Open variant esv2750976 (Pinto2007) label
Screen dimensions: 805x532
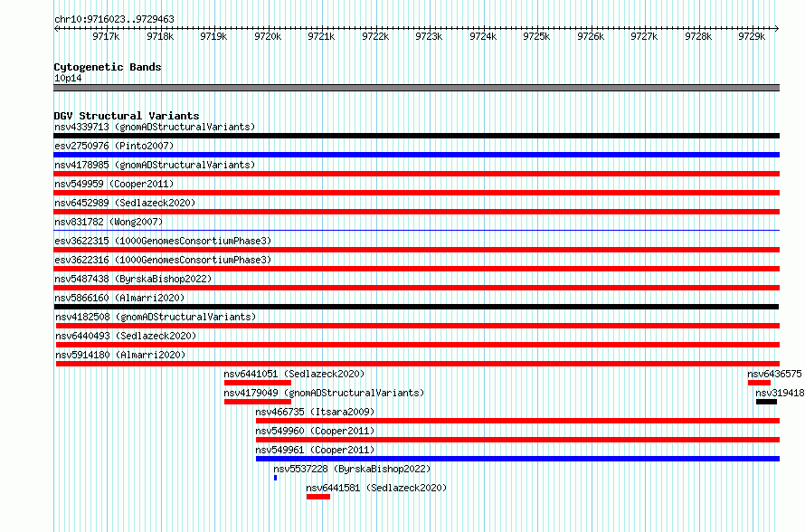click(114, 146)
